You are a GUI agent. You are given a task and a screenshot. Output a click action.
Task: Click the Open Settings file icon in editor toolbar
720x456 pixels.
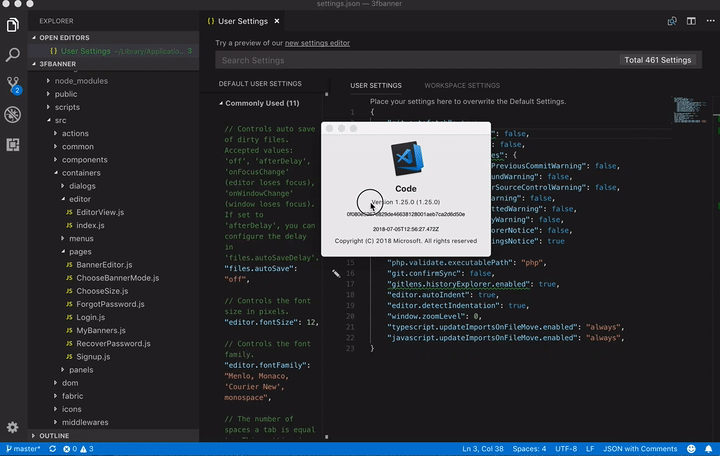pos(672,21)
